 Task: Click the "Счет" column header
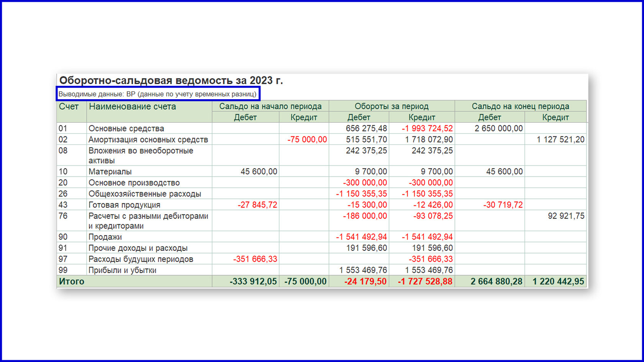[x=69, y=106]
